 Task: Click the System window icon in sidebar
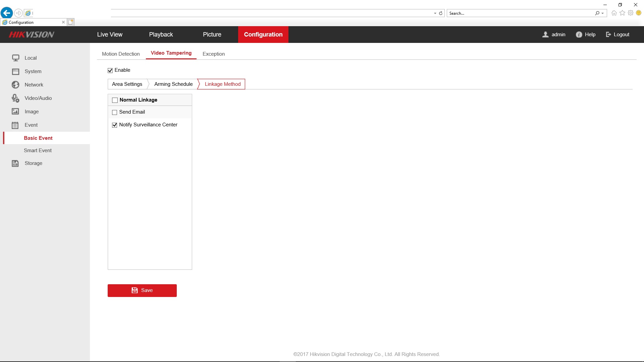point(15,71)
